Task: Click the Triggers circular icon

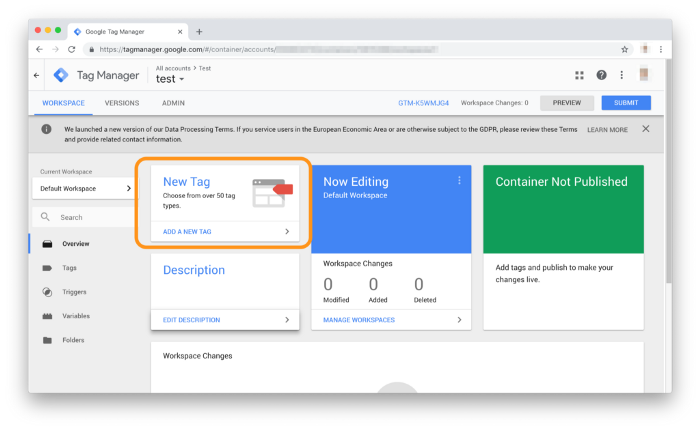Action: 47,292
